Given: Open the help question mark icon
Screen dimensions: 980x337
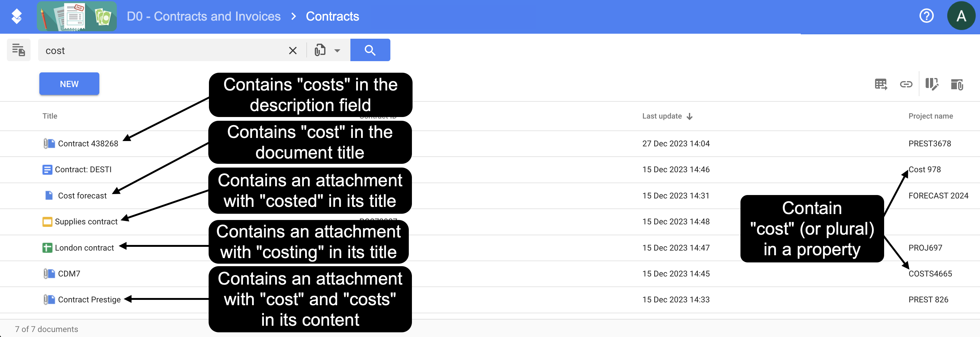Looking at the screenshot, I should 926,16.
